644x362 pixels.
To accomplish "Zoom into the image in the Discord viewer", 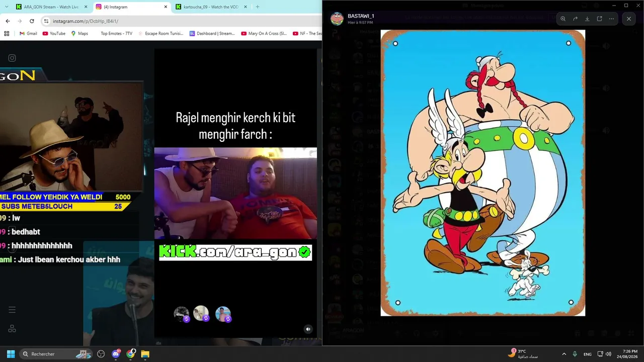I will tap(563, 19).
